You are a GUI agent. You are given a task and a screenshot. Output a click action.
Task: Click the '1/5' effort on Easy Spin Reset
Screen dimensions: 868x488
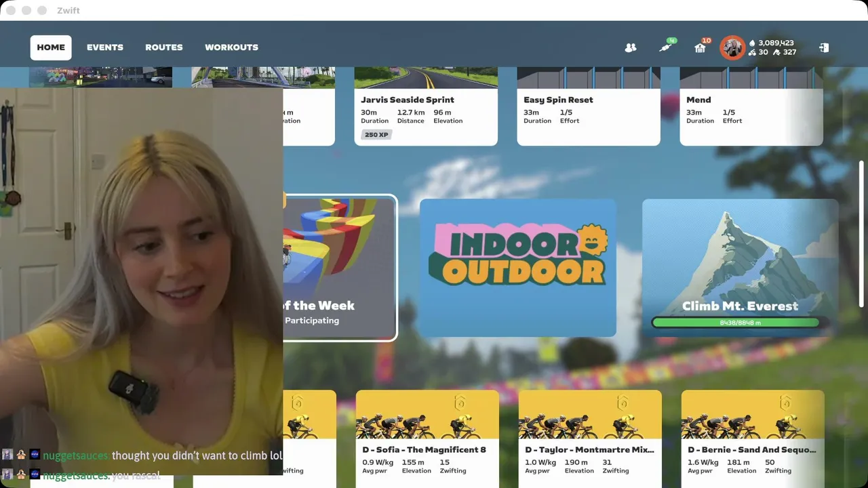pos(566,113)
